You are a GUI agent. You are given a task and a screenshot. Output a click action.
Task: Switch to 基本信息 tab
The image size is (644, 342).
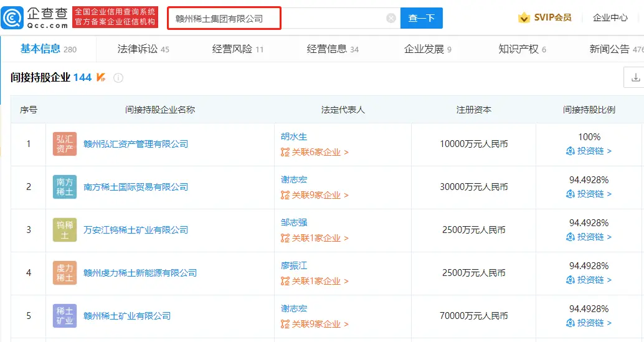[x=48, y=49]
